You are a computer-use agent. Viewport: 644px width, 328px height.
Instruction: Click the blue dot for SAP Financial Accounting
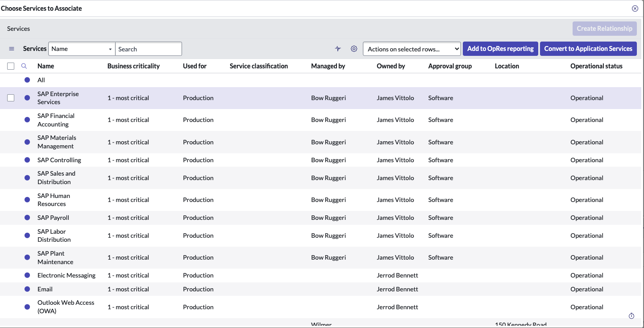[27, 120]
